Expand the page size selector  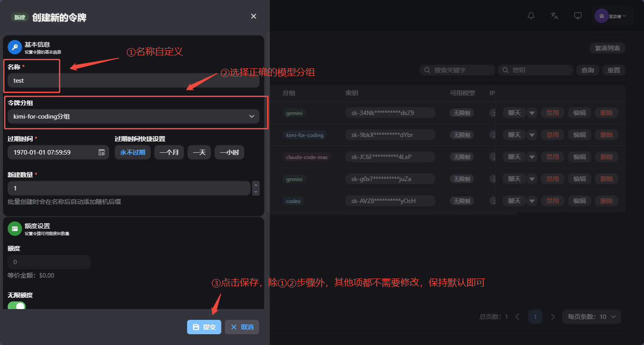point(591,317)
